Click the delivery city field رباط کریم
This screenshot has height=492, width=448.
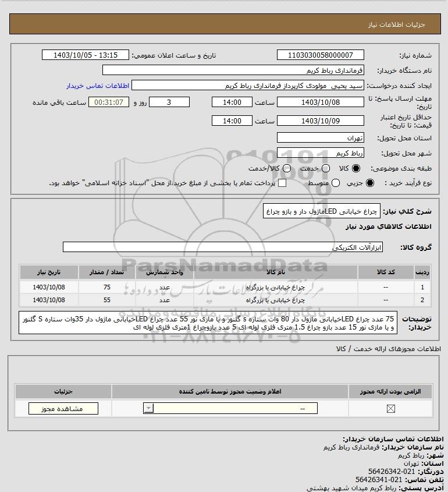pyautogui.click(x=321, y=153)
